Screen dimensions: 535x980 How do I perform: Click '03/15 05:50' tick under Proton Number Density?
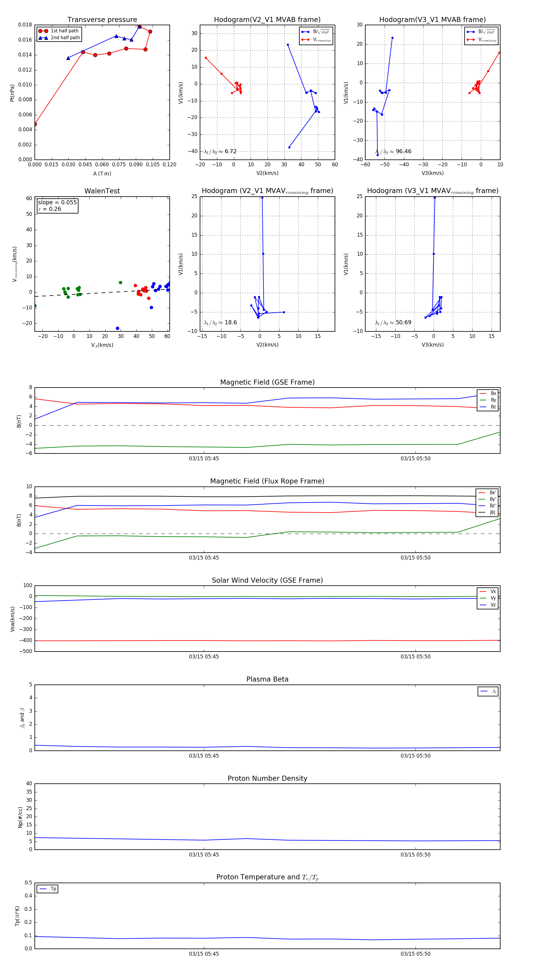416,855
